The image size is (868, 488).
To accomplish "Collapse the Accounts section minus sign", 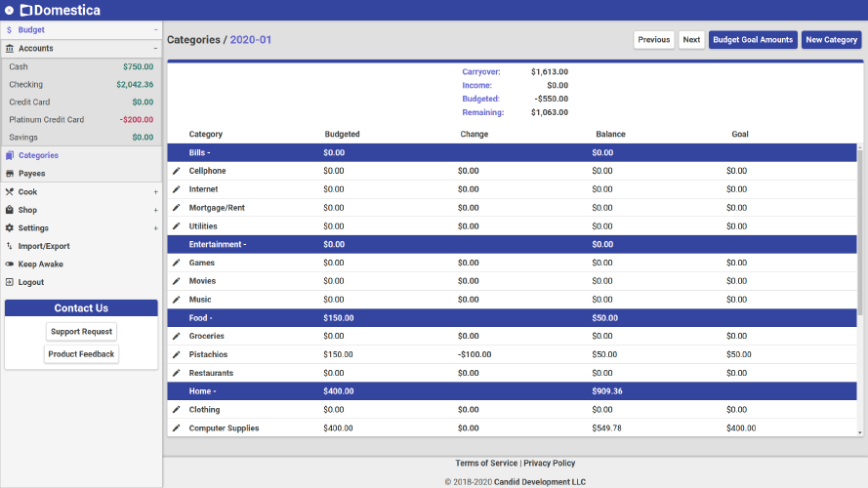I will (155, 48).
